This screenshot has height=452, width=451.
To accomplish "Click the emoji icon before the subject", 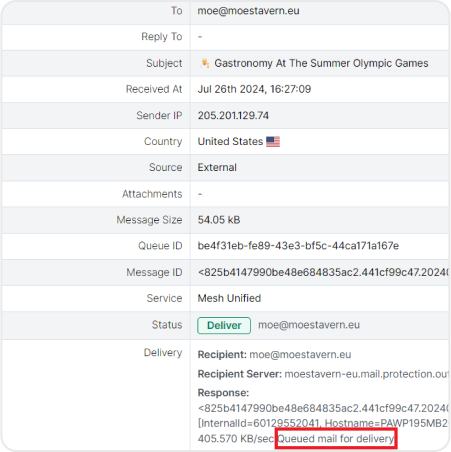I will point(205,63).
